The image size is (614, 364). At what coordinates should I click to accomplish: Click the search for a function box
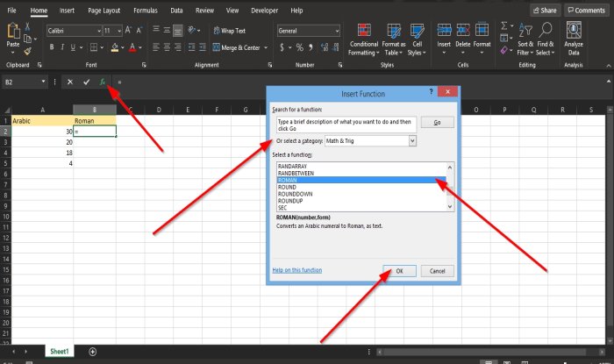[x=346, y=125]
